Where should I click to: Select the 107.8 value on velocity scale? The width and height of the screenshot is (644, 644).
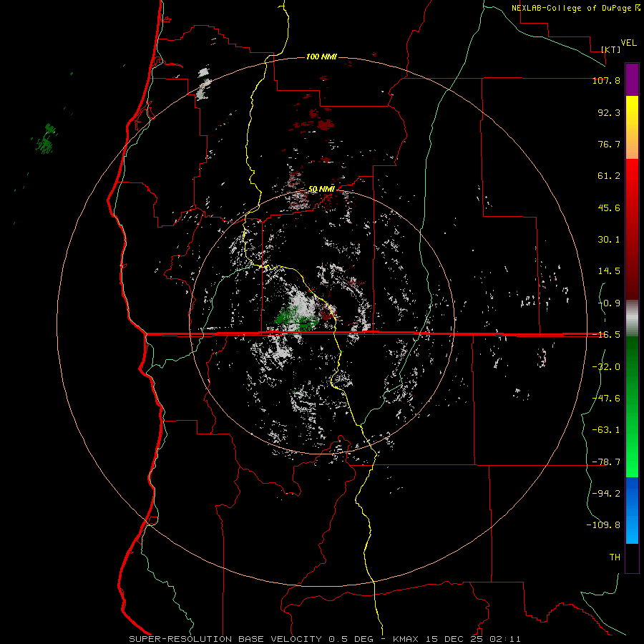(606, 80)
